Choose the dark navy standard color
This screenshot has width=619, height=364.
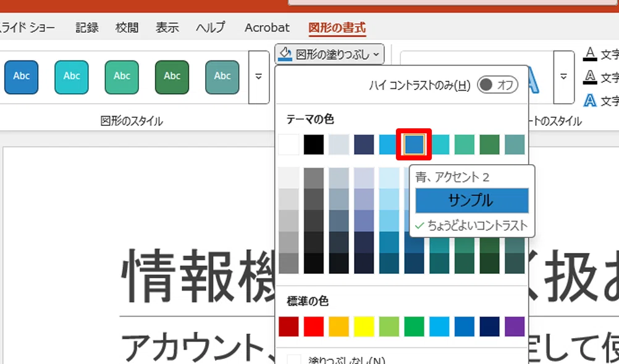pyautogui.click(x=489, y=326)
